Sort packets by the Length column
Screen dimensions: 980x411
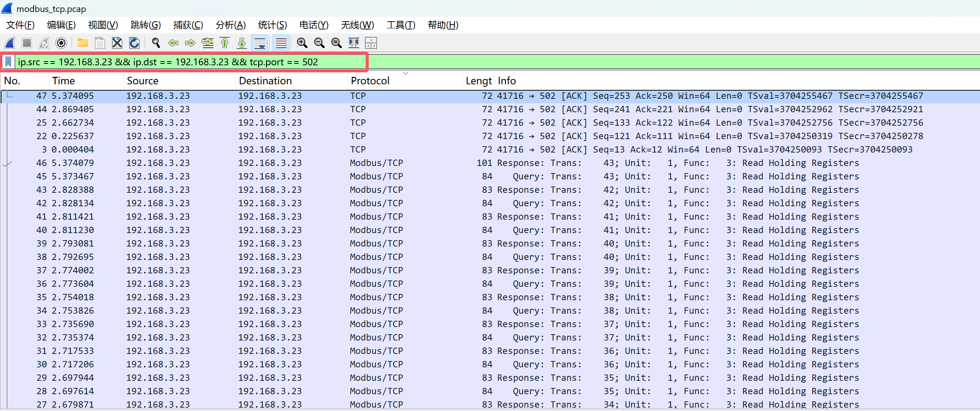click(x=479, y=81)
